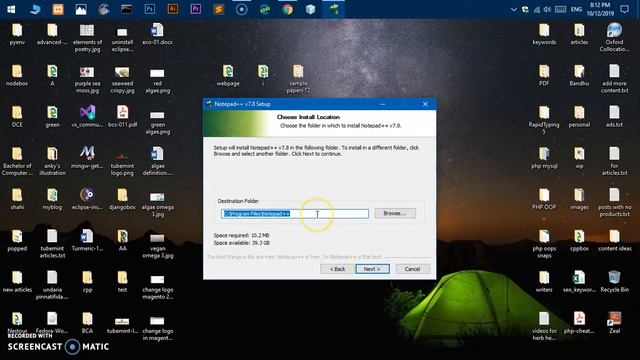640x360 pixels.
Task: Select the php mysql folder icon
Action: coord(544,158)
